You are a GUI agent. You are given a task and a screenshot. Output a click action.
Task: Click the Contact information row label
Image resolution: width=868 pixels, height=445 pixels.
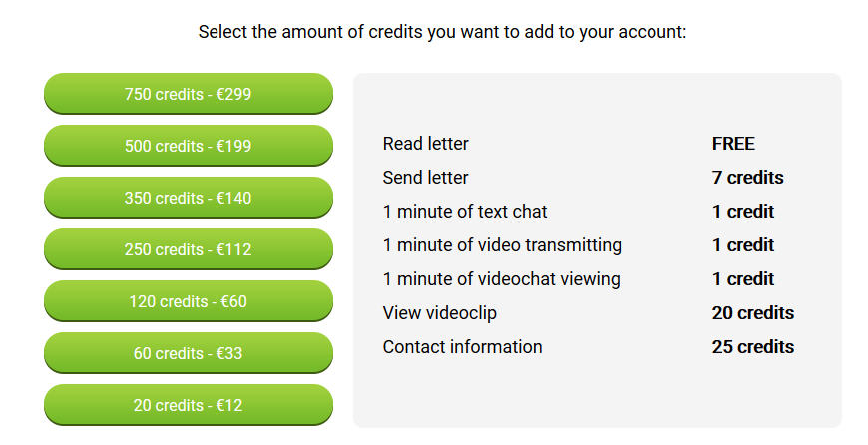click(x=462, y=347)
